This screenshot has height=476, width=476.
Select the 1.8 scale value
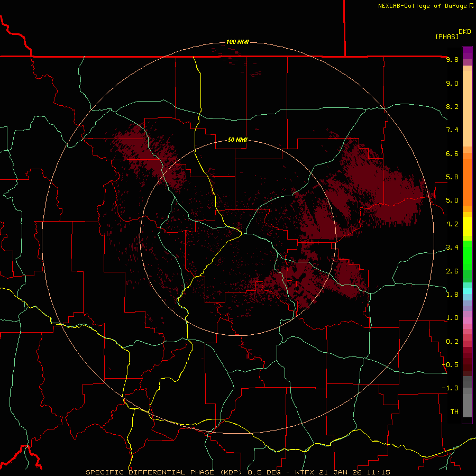452,295
